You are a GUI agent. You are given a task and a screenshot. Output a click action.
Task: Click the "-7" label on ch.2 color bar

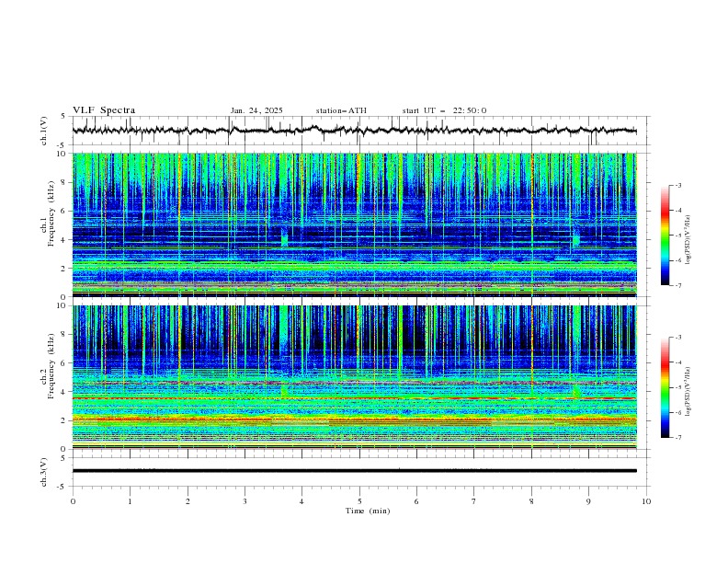coord(678,438)
